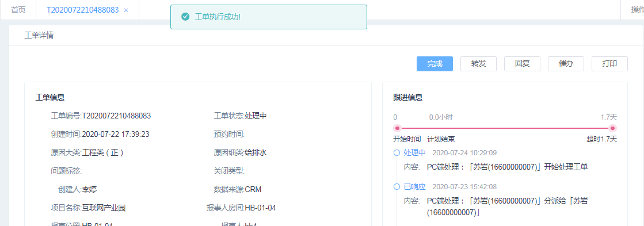The width and height of the screenshot is (644, 226).
Task: Switch to the 首页 tab
Action: tap(18, 10)
